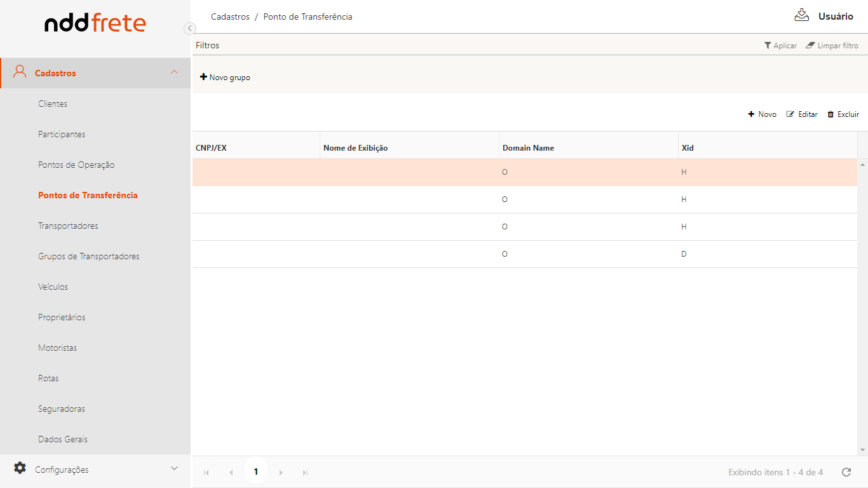Image resolution: width=868 pixels, height=488 pixels.
Task: Navigate to Pontos de Operação
Action: point(76,165)
